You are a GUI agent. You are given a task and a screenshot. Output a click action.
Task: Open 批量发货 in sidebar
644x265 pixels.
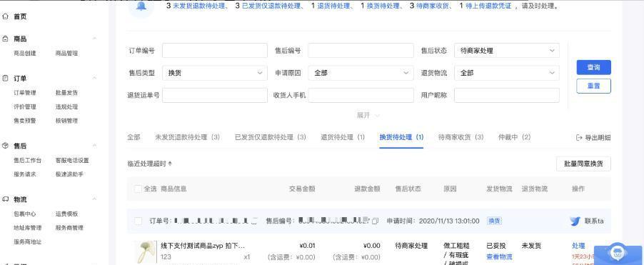click(x=66, y=93)
